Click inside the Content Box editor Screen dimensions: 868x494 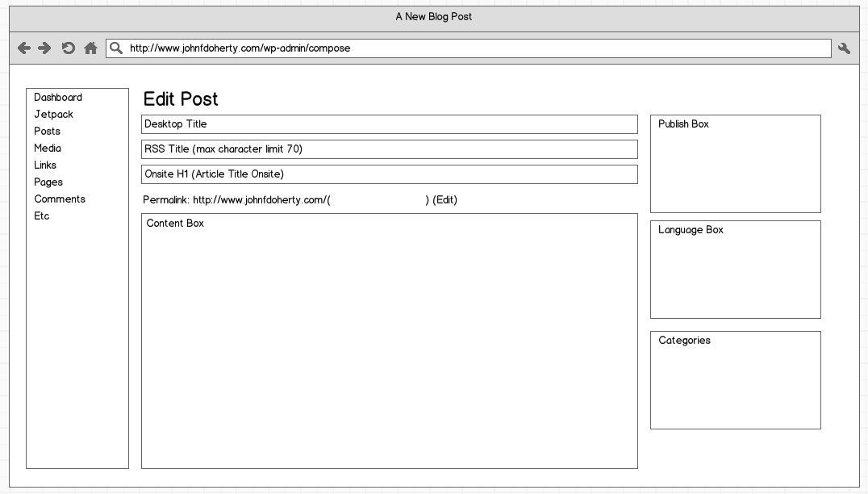(x=389, y=341)
